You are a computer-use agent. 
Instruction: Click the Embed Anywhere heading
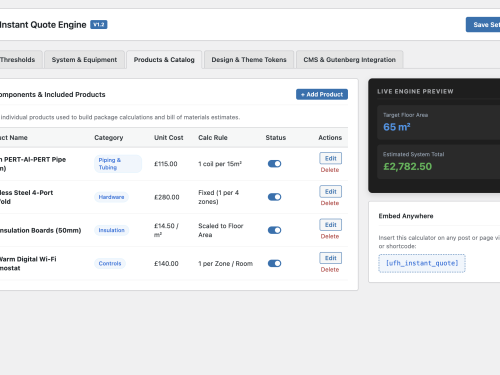coord(406,216)
